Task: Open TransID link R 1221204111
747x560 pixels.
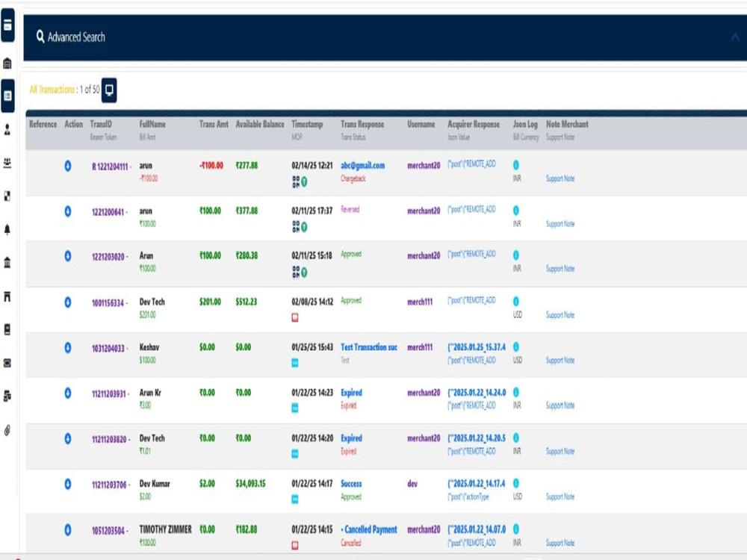Action: 110,167
